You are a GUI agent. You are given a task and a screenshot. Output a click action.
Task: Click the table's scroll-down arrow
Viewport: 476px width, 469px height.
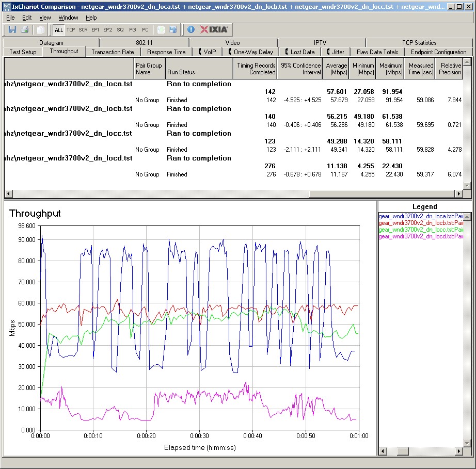[x=467, y=185]
